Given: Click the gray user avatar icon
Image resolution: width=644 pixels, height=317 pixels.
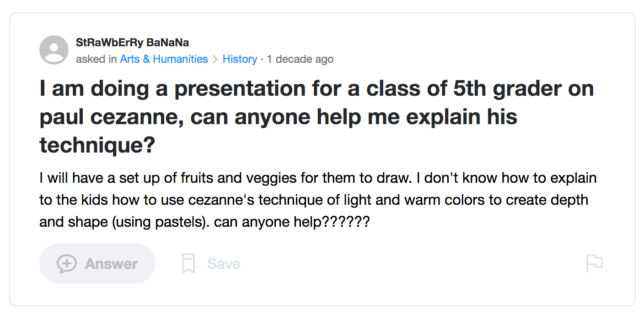Looking at the screenshot, I should point(54,50).
